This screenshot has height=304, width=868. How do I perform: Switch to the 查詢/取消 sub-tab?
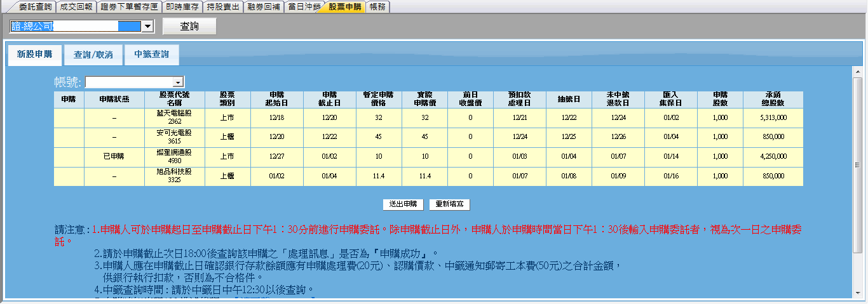tap(93, 55)
